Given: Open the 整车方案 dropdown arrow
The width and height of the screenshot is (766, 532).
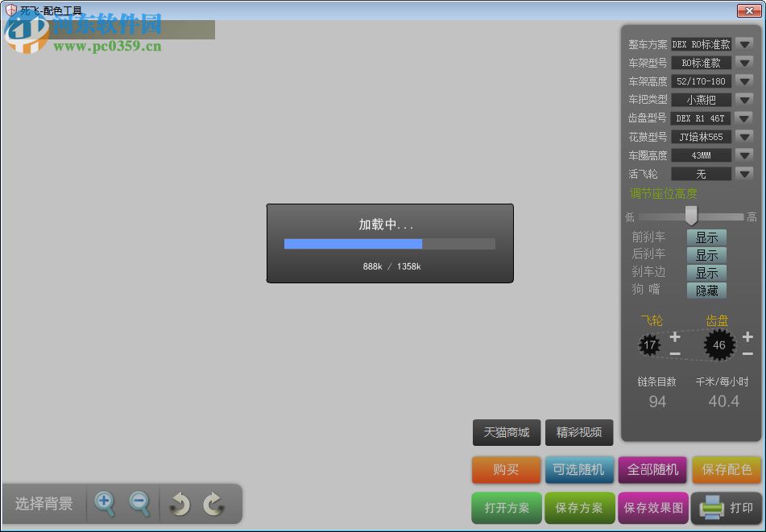Looking at the screenshot, I should (744, 44).
